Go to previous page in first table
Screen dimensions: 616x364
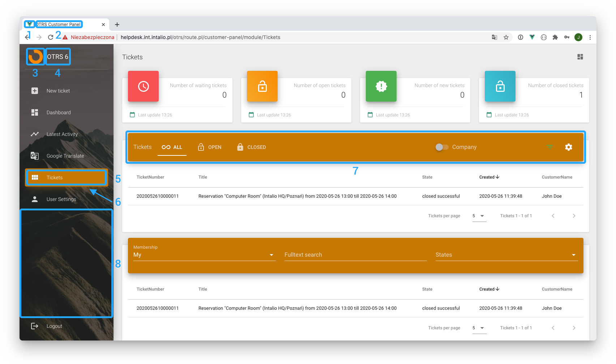click(x=553, y=216)
